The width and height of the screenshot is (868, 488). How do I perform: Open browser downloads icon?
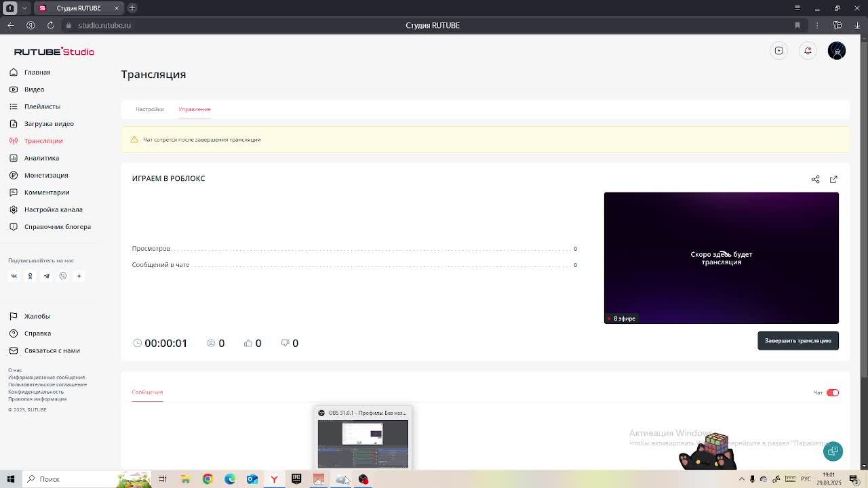[858, 25]
